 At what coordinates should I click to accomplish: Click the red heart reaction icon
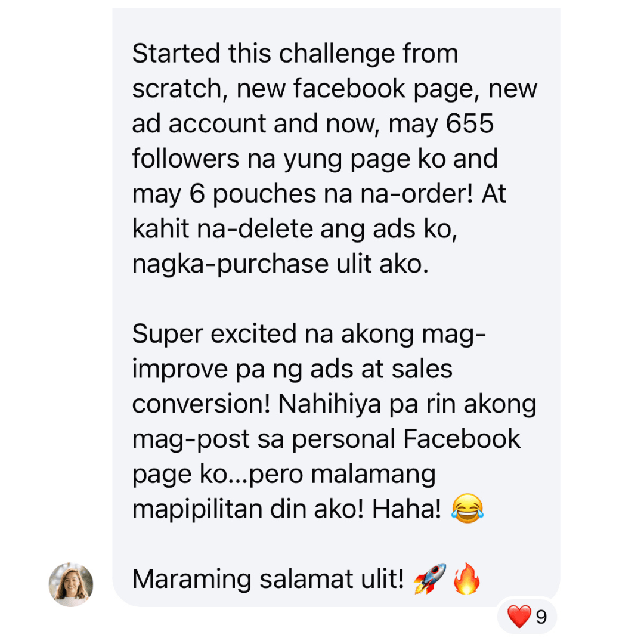pyautogui.click(x=519, y=617)
